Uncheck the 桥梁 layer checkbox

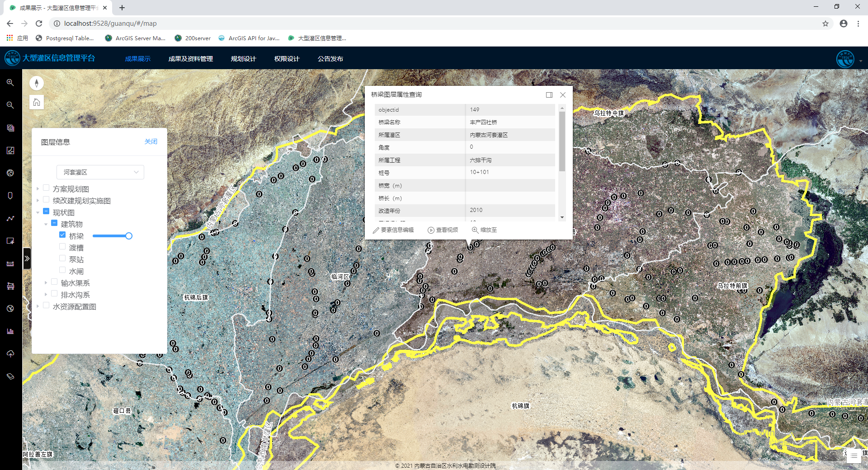pyautogui.click(x=62, y=235)
